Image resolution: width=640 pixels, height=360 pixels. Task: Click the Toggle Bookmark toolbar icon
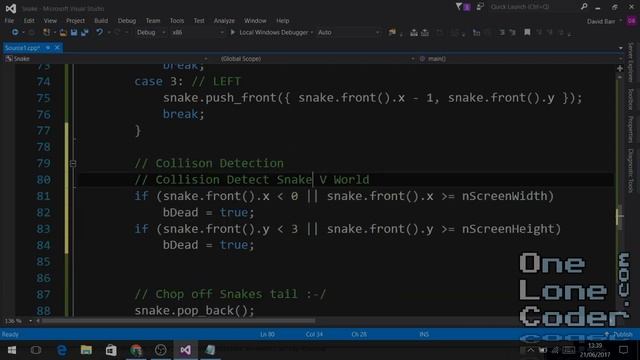527,32
